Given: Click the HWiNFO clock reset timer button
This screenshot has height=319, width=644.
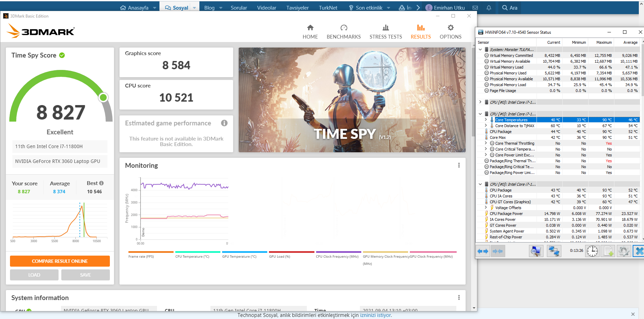Looking at the screenshot, I should point(592,251).
